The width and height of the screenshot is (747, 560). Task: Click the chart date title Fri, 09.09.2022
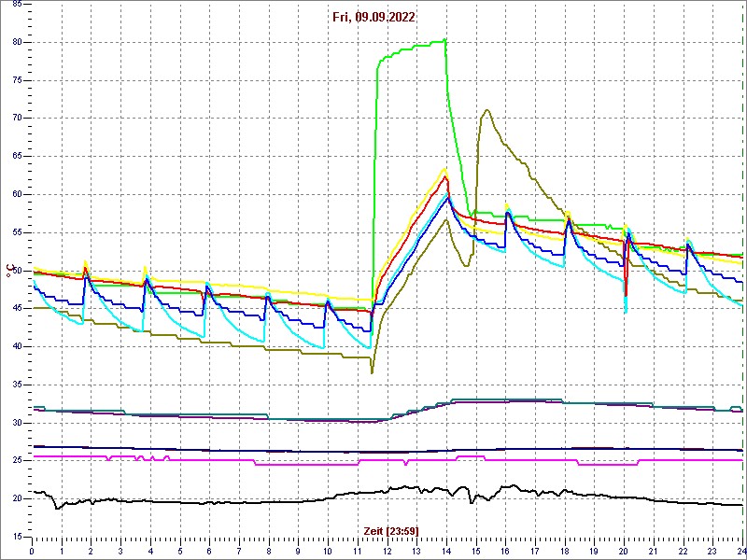point(374,18)
